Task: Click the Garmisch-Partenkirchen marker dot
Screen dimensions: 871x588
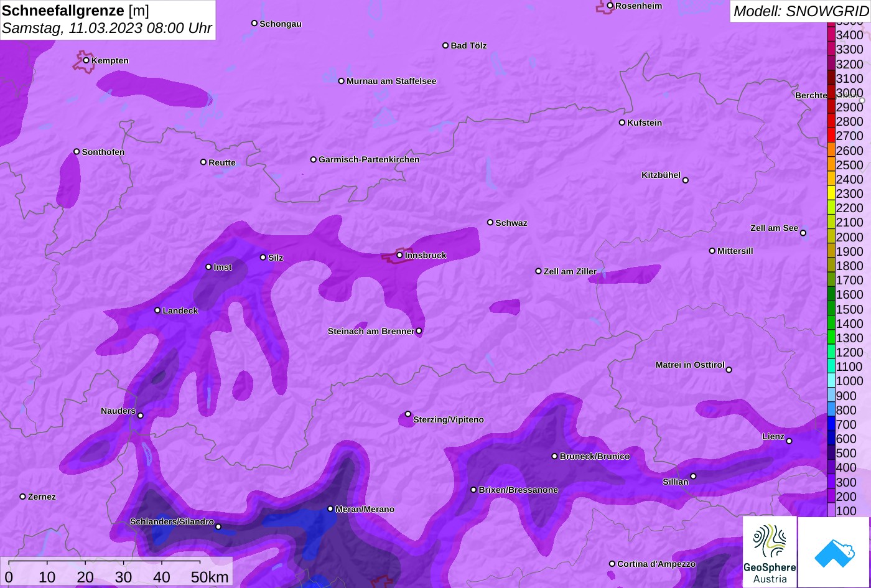Action: click(314, 159)
